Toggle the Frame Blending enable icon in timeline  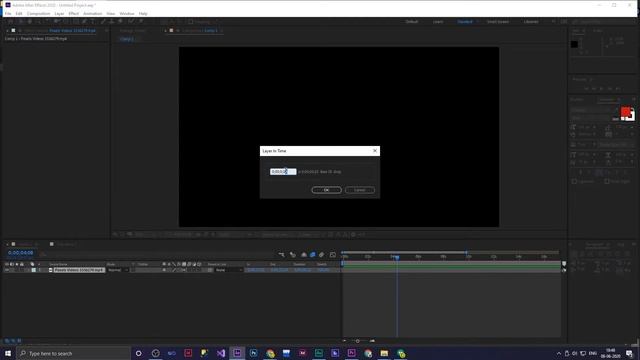[x=313, y=255]
